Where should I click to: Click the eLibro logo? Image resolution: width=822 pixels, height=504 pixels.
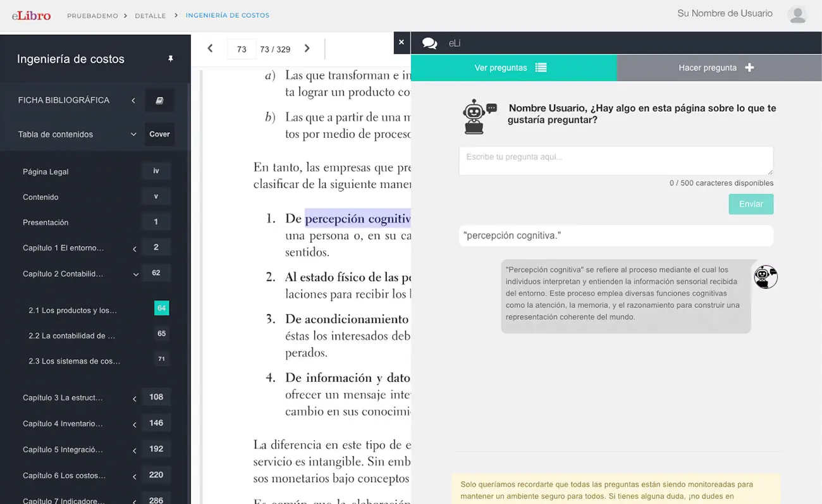31,15
